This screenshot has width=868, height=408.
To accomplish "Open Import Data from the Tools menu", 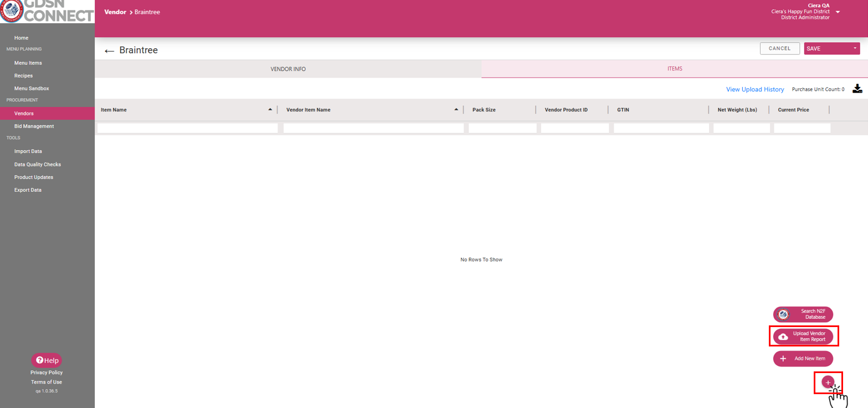I will 28,151.
